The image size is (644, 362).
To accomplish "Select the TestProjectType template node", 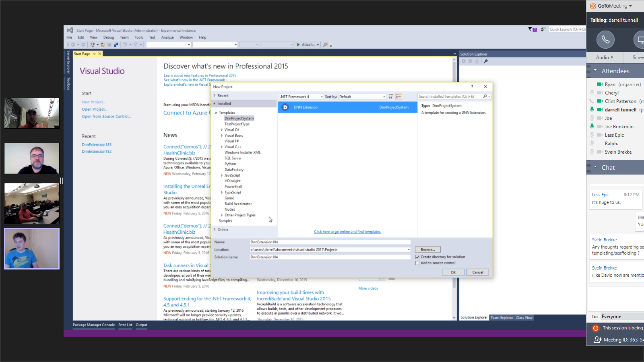I will coord(237,124).
